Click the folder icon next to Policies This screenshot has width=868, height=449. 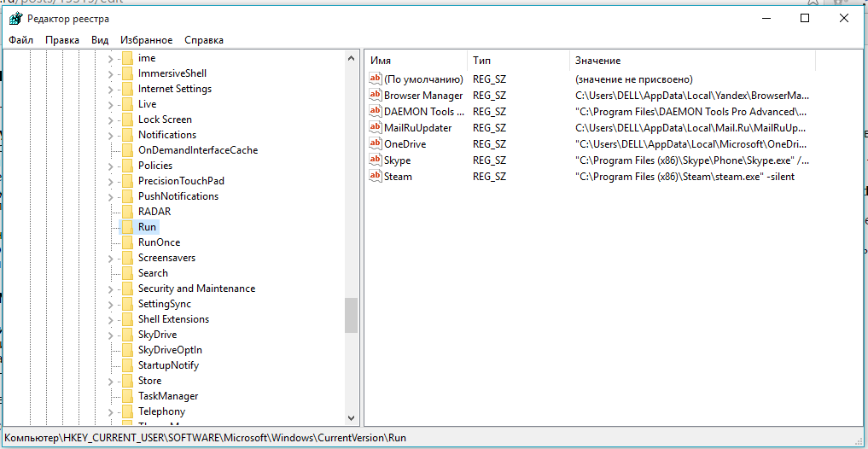127,166
